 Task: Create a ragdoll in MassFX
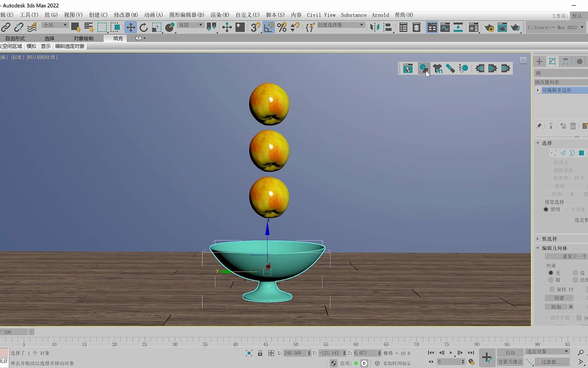[x=463, y=68]
